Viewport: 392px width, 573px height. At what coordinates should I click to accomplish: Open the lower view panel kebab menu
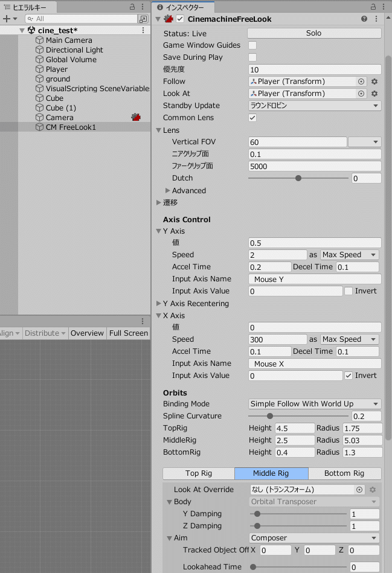(143, 321)
